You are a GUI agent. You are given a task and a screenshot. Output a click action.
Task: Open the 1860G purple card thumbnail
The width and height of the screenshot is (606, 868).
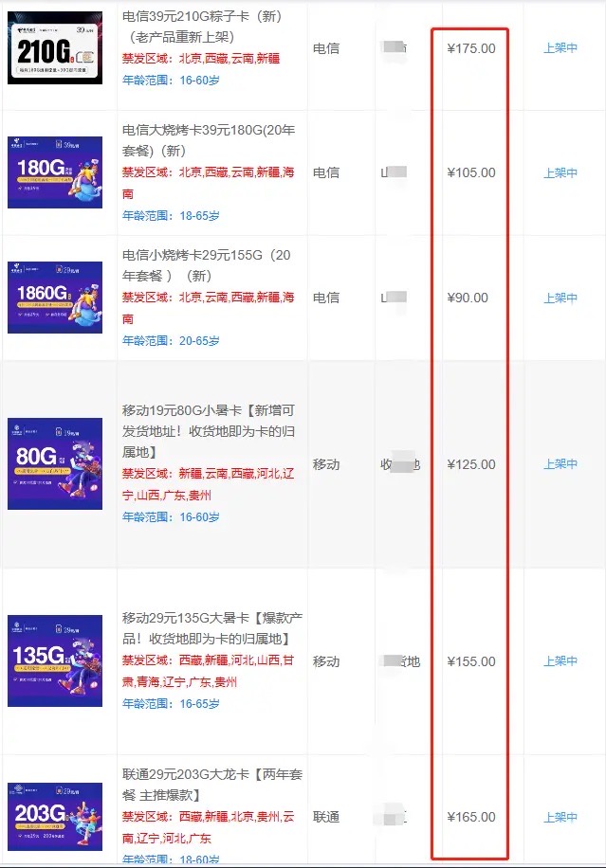click(55, 298)
